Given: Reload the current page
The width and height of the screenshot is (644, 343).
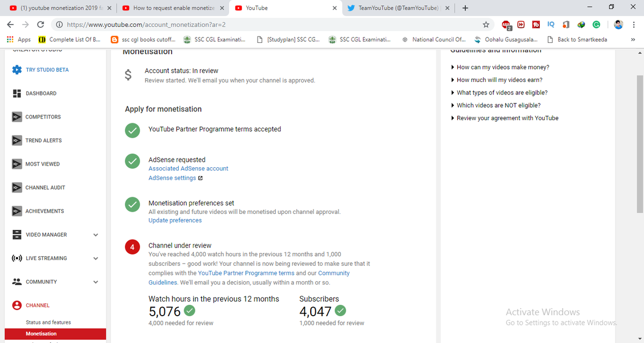Looking at the screenshot, I should [41, 25].
